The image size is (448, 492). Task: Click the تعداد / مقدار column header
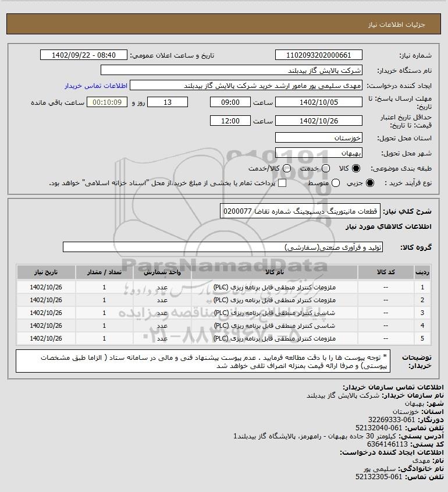tap(104, 272)
